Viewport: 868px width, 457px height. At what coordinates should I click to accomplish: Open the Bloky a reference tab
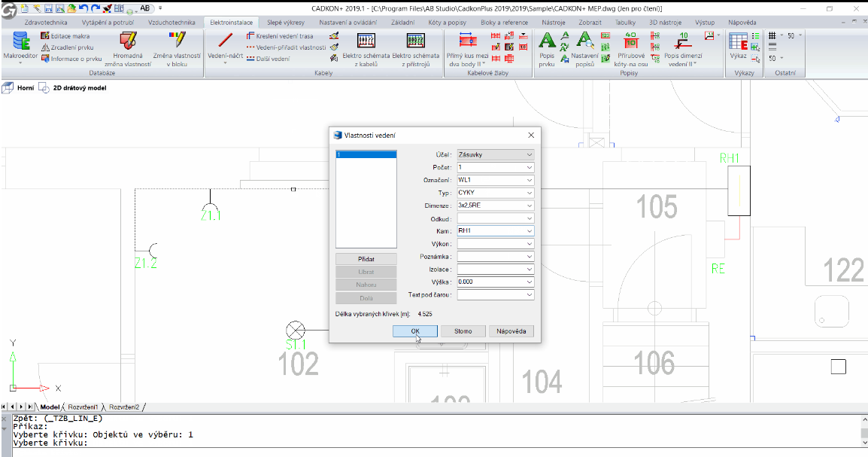click(504, 23)
